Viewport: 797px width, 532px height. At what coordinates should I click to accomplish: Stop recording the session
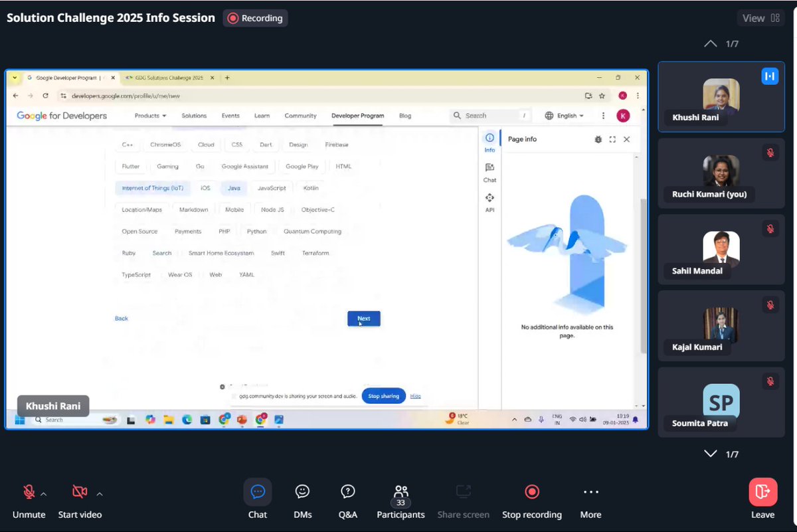pyautogui.click(x=532, y=499)
